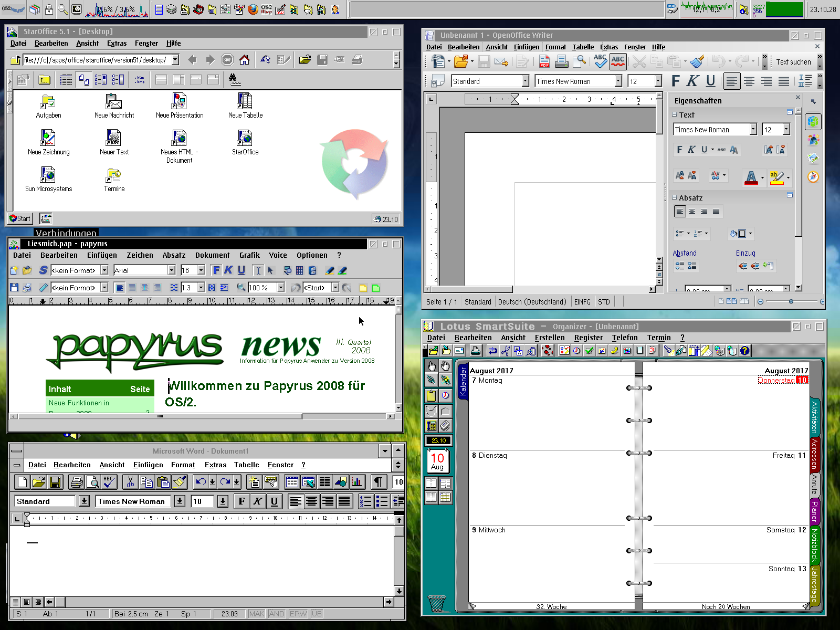This screenshot has height=630, width=840.
Task: Open the font size 12 dropdown in Writer toolbar
Action: tap(658, 81)
